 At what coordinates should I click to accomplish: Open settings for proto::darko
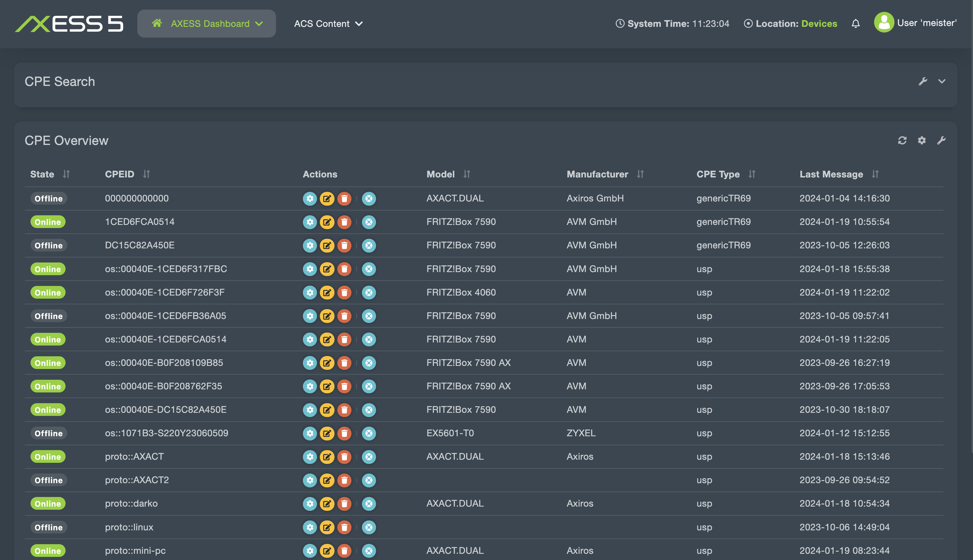310,504
